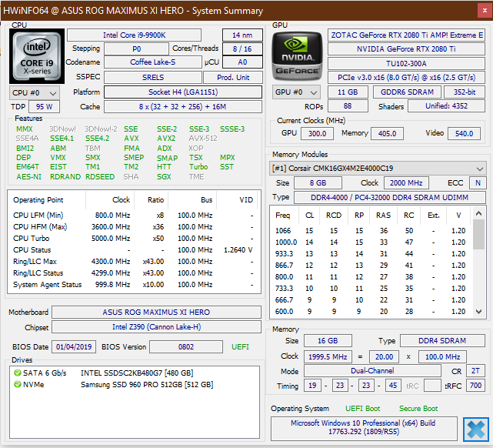Screen dimensions: 493x448
Task: Expand the Corsair CMK16GX4M2E4000C19 memory module dropdown
Action: [378, 169]
